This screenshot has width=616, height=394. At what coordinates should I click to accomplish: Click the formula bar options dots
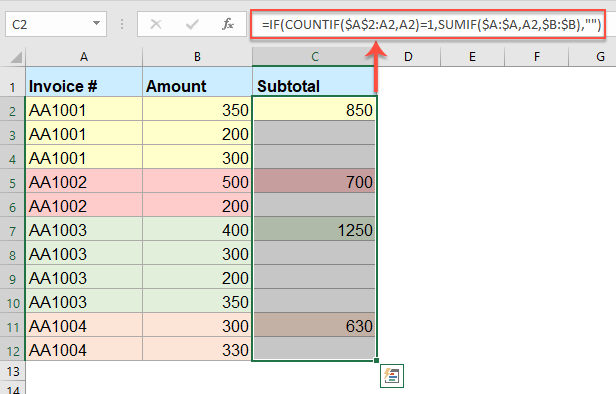click(x=122, y=24)
